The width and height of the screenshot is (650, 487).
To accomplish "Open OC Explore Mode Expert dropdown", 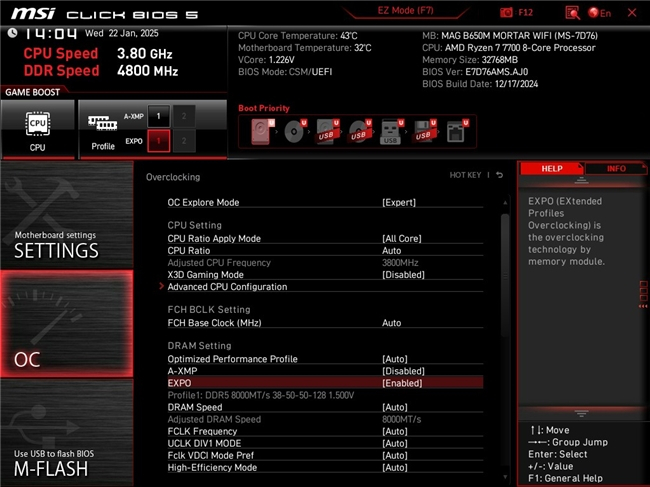I will coord(399,202).
